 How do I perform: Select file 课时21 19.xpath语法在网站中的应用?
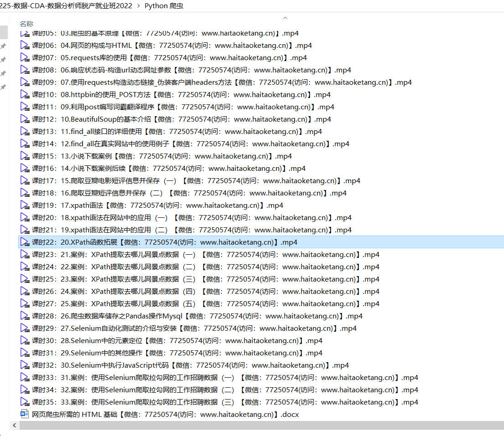192,230
